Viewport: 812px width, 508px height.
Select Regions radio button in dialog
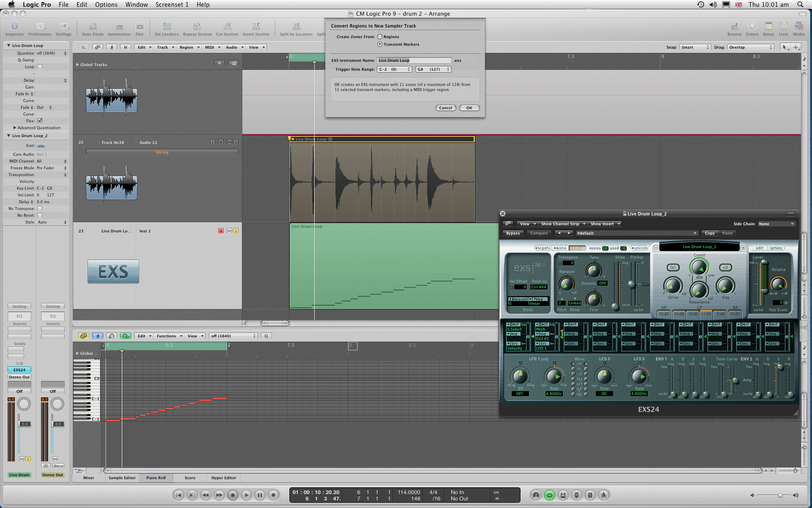coord(380,36)
